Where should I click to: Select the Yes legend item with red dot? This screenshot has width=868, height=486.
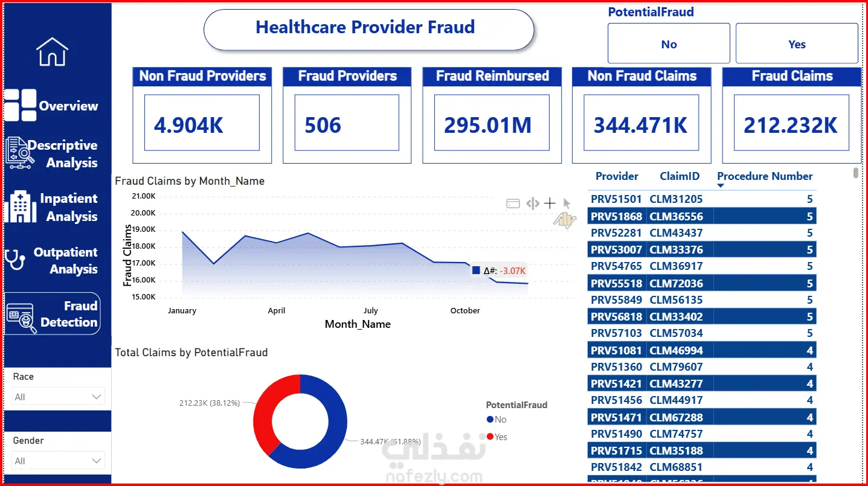click(x=497, y=436)
